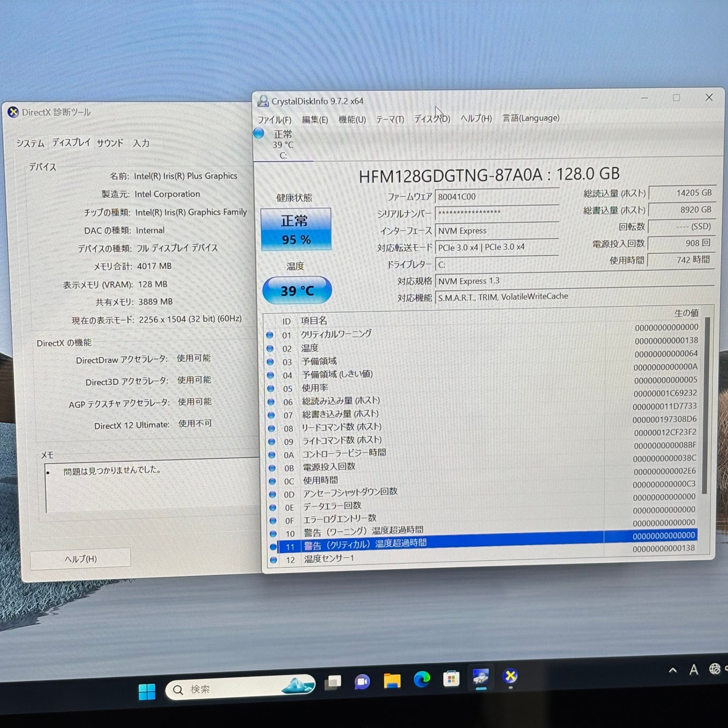Image resolution: width=728 pixels, height=728 pixels.
Task: Click the taskbar 検索 search box
Action: click(240, 688)
